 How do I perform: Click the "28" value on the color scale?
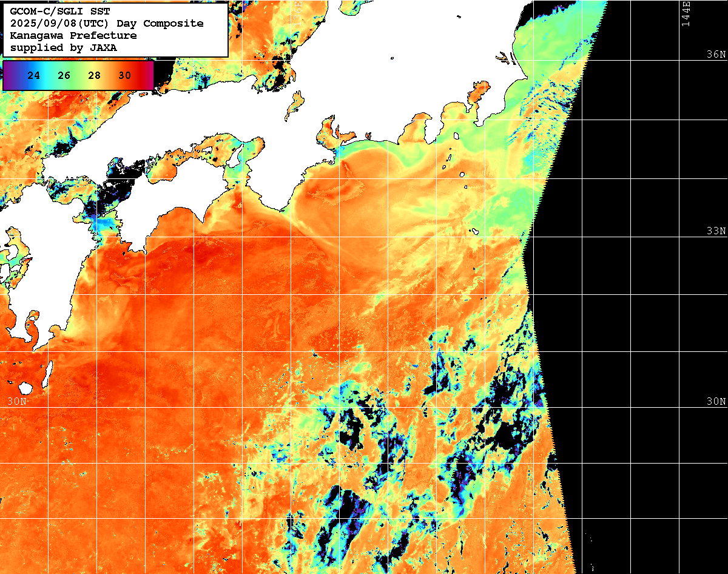(95, 76)
